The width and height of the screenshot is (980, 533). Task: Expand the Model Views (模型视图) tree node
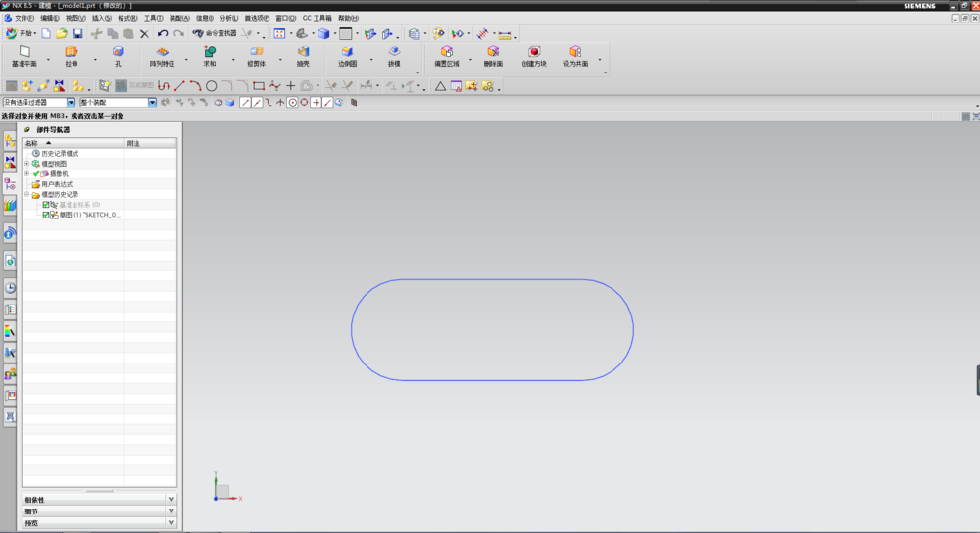tap(27, 164)
